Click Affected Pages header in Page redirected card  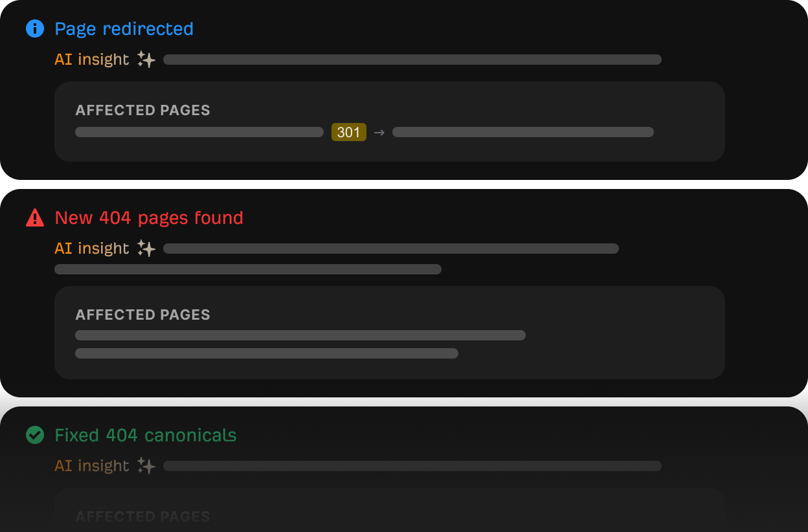click(142, 111)
